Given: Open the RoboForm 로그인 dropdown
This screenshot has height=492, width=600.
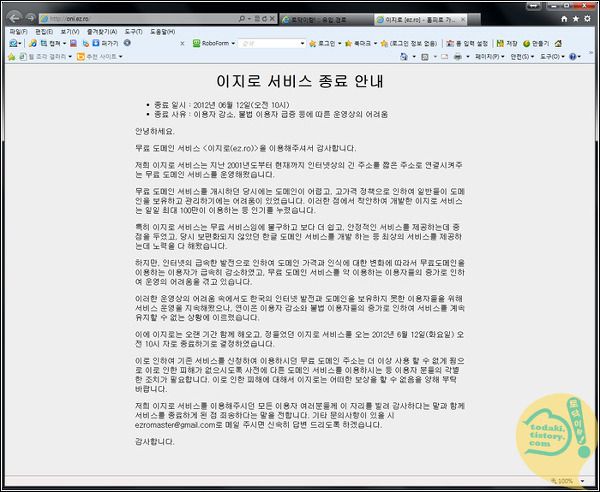Looking at the screenshot, I should click(325, 44).
